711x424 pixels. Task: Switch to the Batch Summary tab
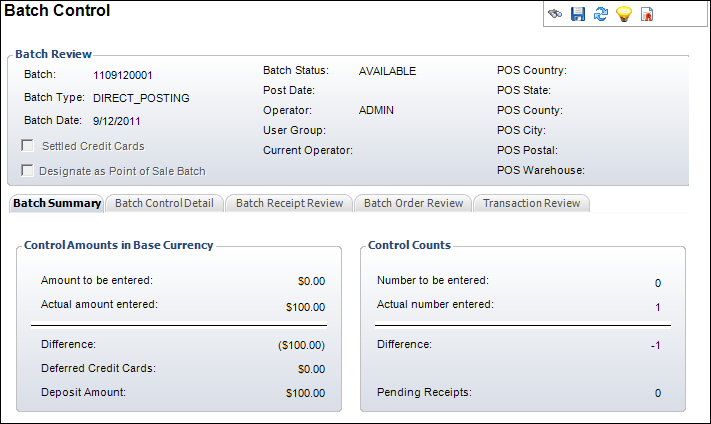[x=57, y=203]
